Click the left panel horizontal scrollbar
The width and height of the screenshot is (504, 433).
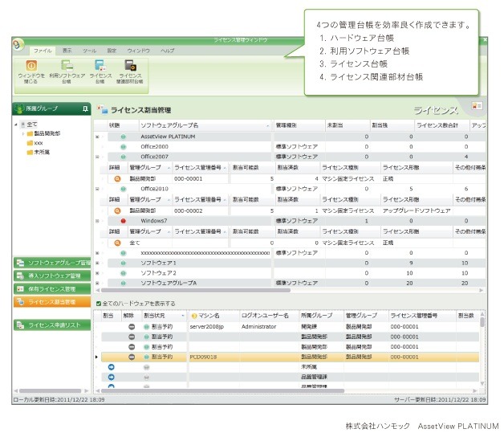tap(50, 391)
